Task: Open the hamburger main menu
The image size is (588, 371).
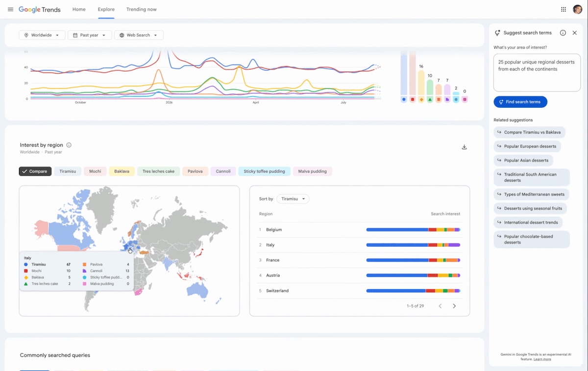Action: click(x=10, y=9)
